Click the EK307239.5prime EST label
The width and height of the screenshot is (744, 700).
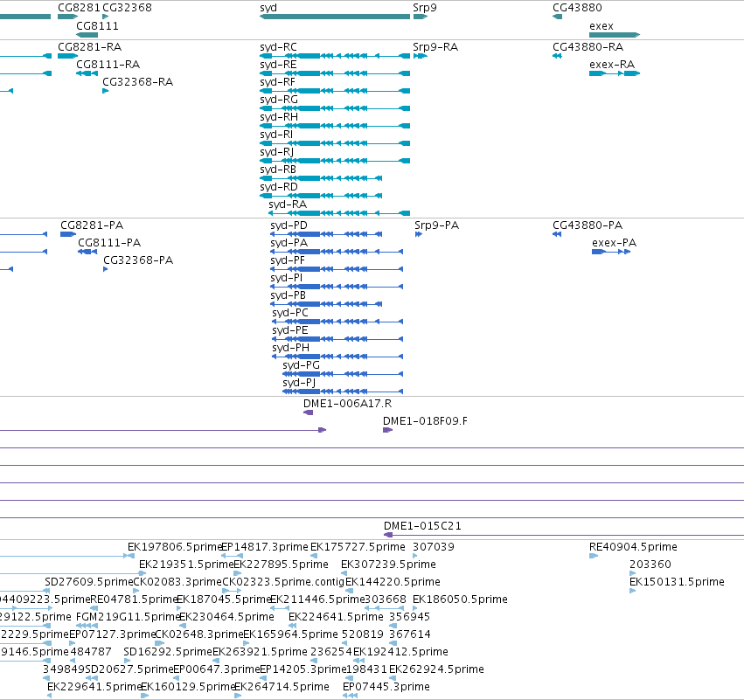(388, 565)
